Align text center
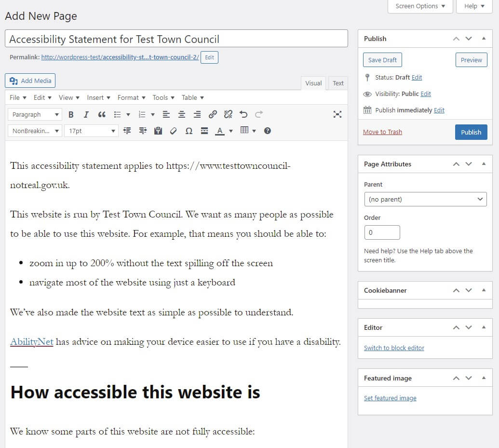 point(182,114)
